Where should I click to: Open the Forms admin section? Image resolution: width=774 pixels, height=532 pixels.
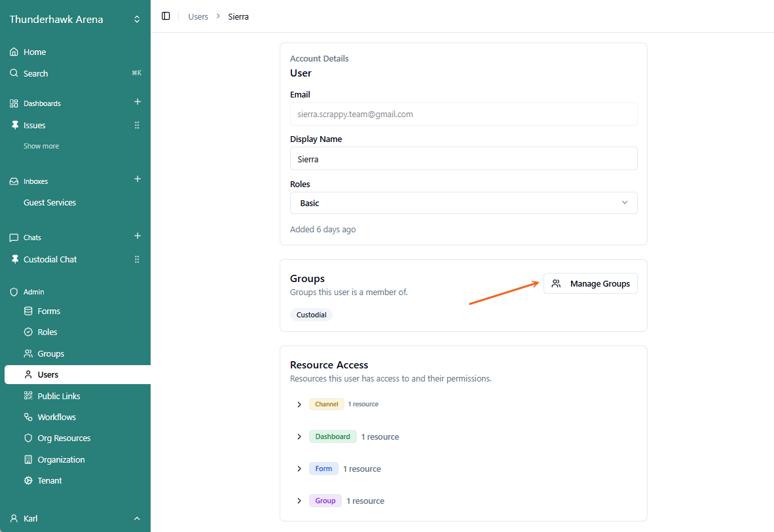point(49,311)
